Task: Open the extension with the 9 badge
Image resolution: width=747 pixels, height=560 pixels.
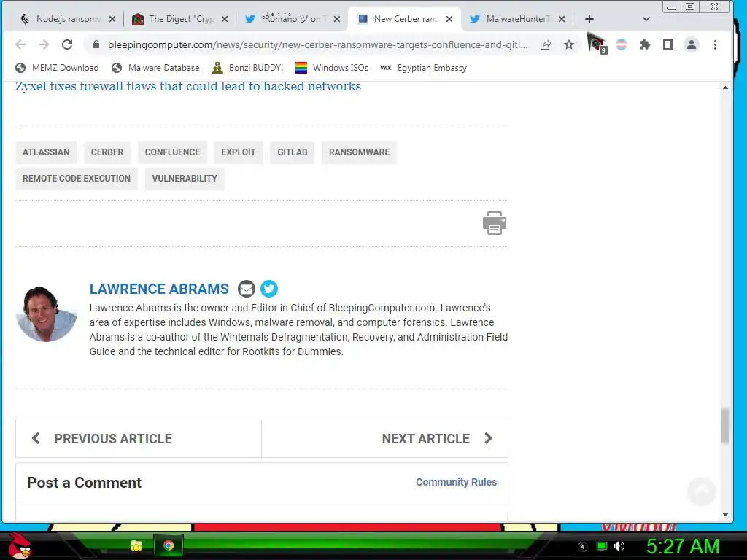Action: (x=598, y=44)
